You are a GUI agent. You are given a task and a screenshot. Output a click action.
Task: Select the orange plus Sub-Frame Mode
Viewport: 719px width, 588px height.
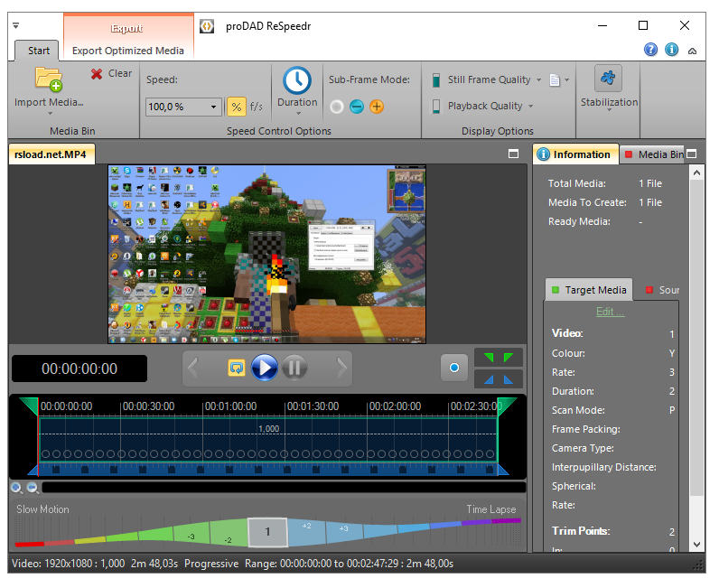377,107
